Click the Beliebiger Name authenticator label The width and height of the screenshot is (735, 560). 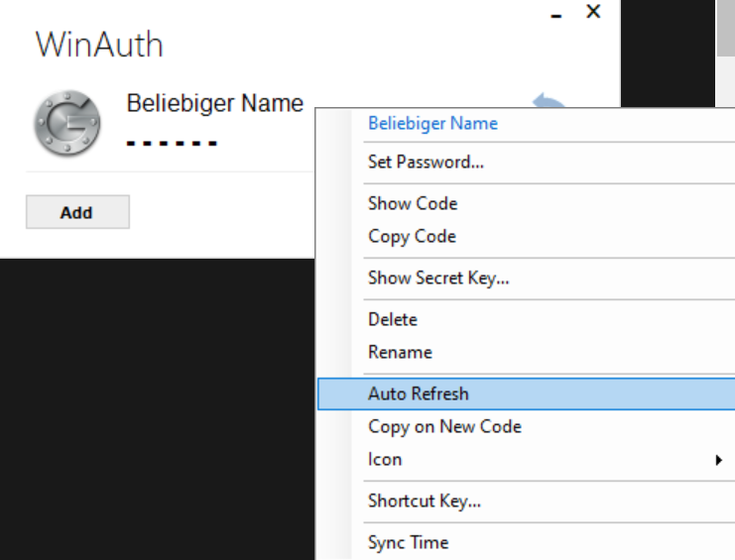pos(214,103)
